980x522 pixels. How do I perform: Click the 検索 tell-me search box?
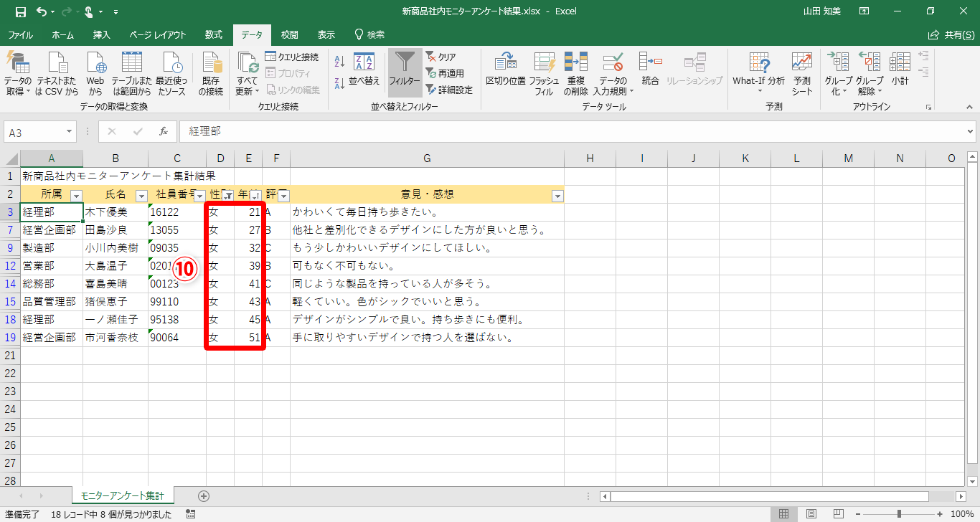[370, 34]
